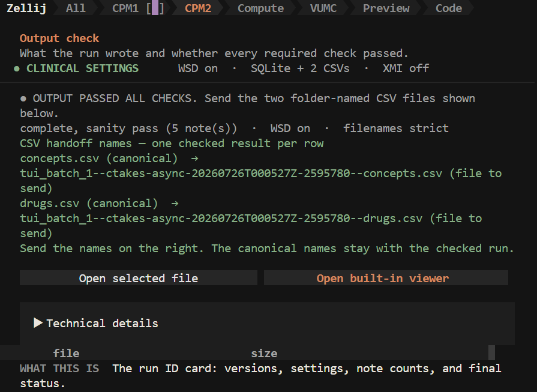Click the purple block indicator in CPM1 tab
537x392 pixels.
[x=155, y=8]
